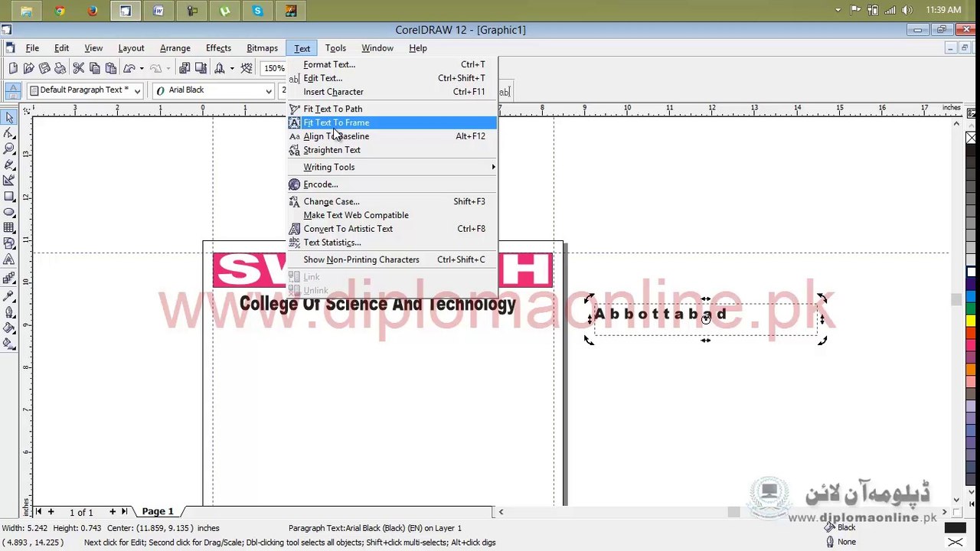
Task: Click the Import icon in the toolbar
Action: click(185, 68)
